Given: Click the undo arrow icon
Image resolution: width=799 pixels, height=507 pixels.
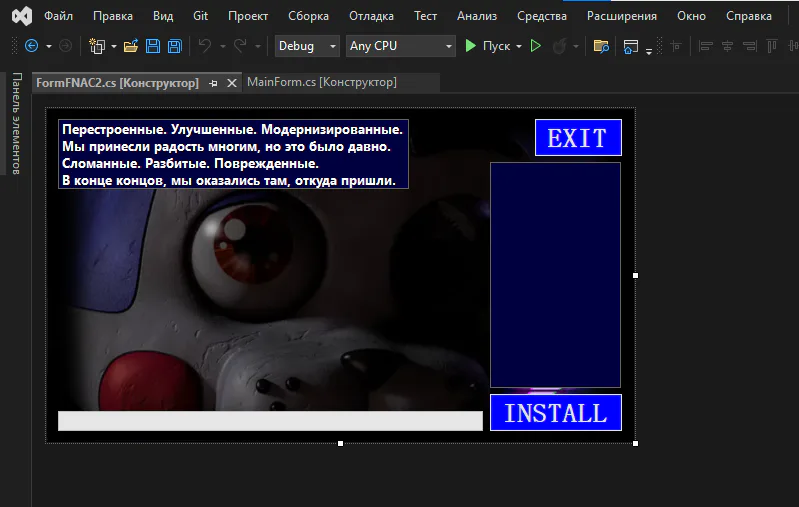Looking at the screenshot, I should (x=205, y=46).
